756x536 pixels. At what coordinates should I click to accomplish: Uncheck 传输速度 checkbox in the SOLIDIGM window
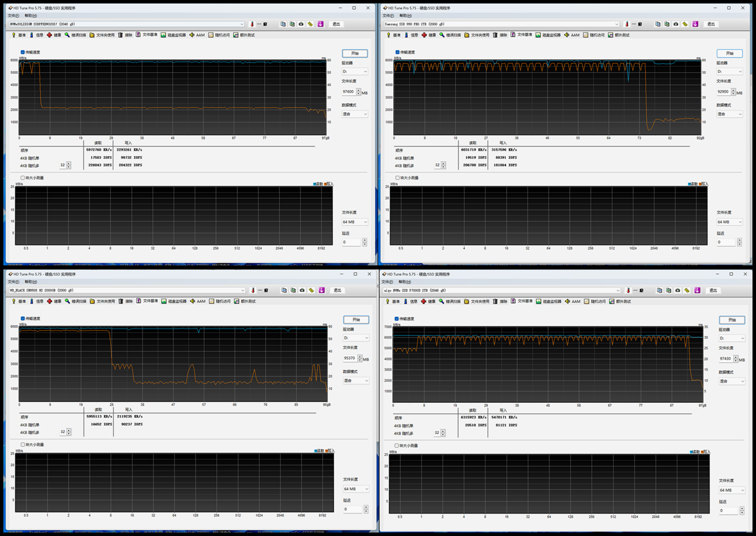click(23, 52)
